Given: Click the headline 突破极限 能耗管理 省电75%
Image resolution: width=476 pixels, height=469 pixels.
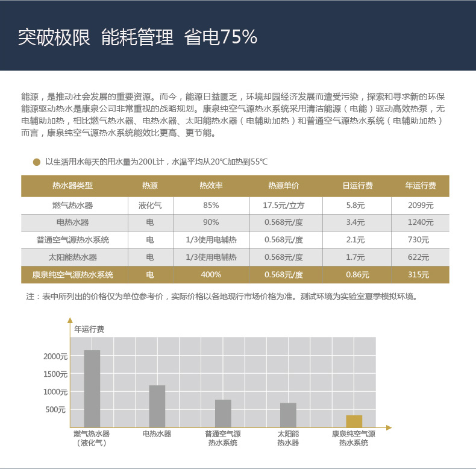Looking at the screenshot, I should (x=137, y=37).
